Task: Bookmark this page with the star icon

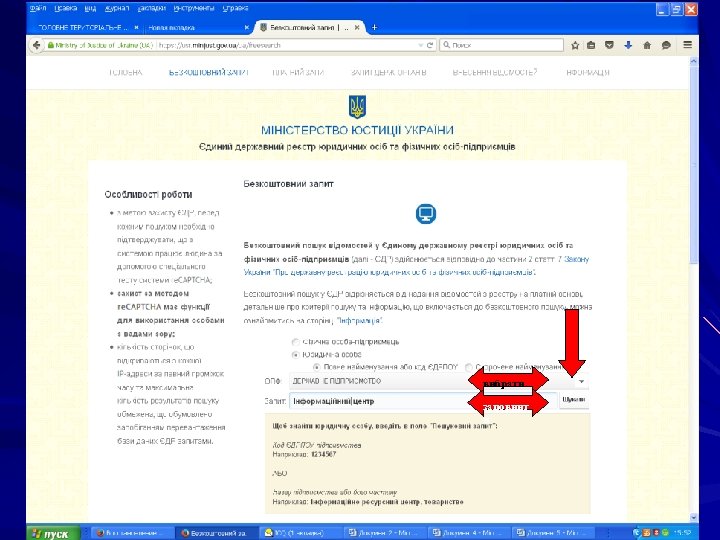Action: pos(575,45)
